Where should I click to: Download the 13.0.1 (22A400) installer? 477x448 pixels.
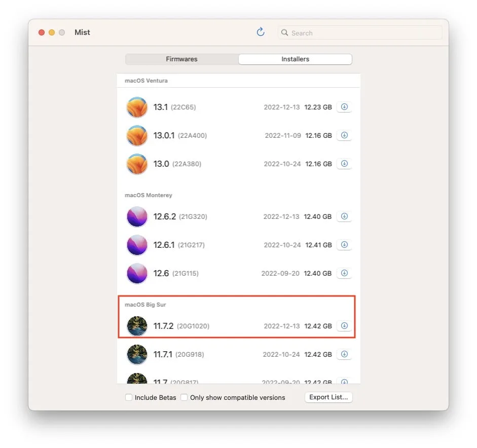[x=344, y=135]
